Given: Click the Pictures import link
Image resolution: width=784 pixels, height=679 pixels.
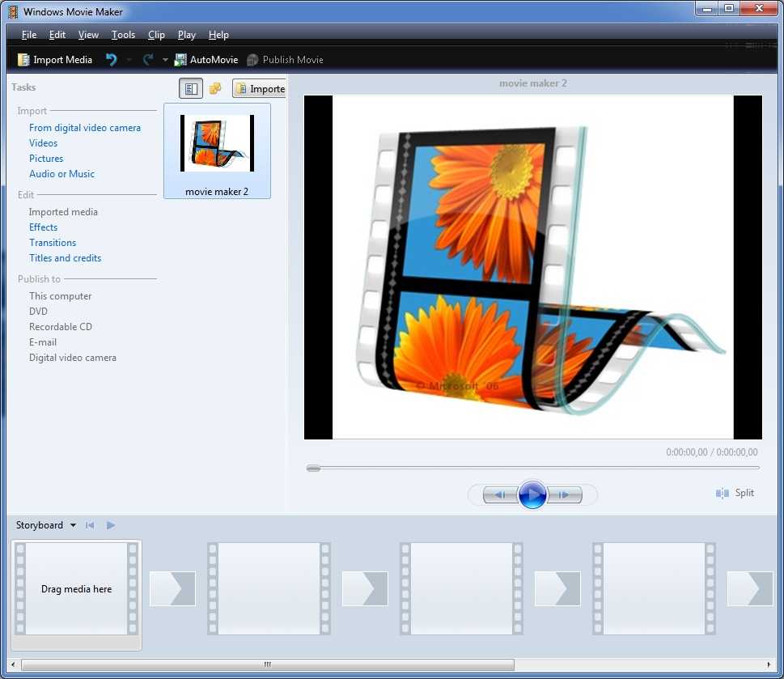Looking at the screenshot, I should [x=46, y=159].
